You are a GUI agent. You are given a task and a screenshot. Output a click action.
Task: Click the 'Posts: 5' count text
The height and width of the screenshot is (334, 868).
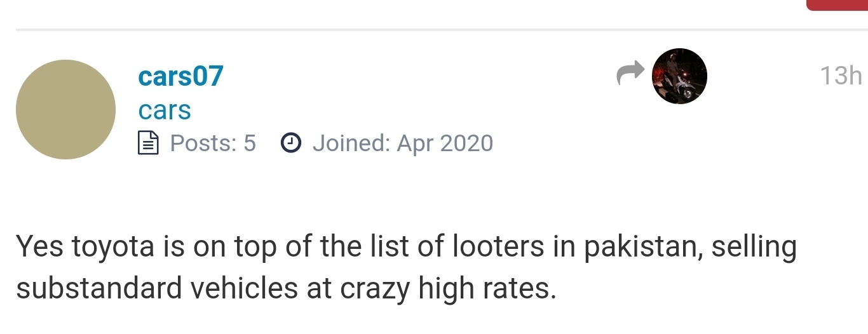[213, 144]
